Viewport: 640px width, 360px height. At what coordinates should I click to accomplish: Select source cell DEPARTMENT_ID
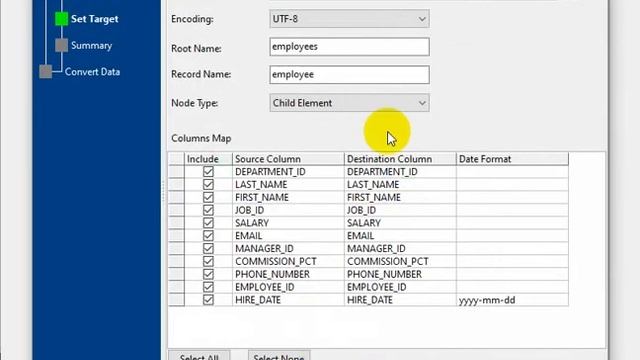point(288,172)
